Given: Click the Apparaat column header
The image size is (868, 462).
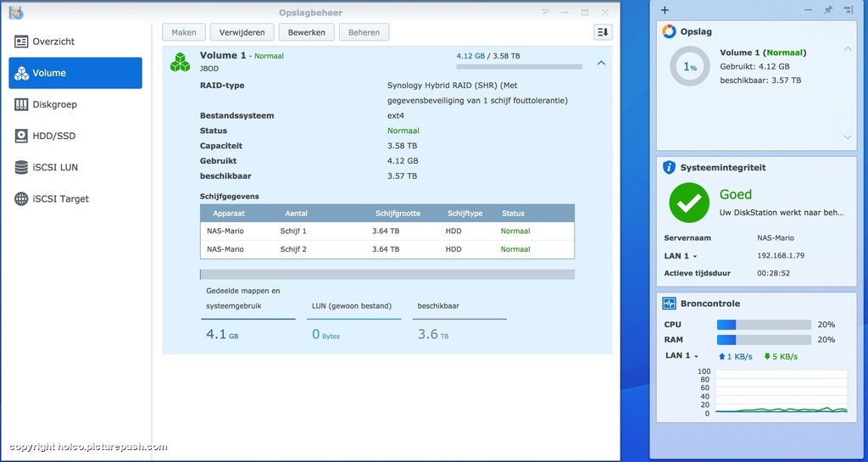Looking at the screenshot, I should 229,213.
